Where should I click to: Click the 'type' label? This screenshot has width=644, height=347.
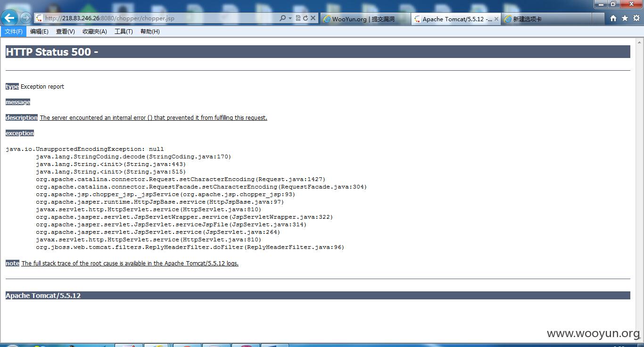point(12,86)
